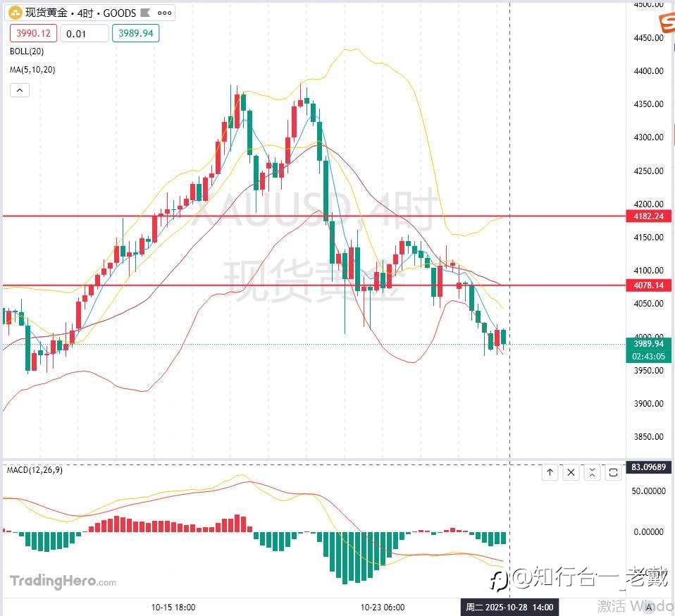Move MACD pane up with arrow icon

(550, 473)
